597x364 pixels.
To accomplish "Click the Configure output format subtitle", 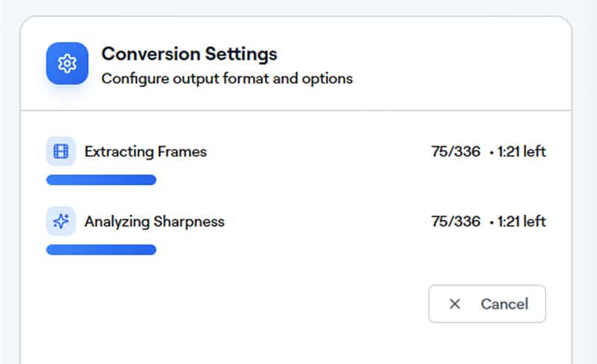I will coord(227,78).
